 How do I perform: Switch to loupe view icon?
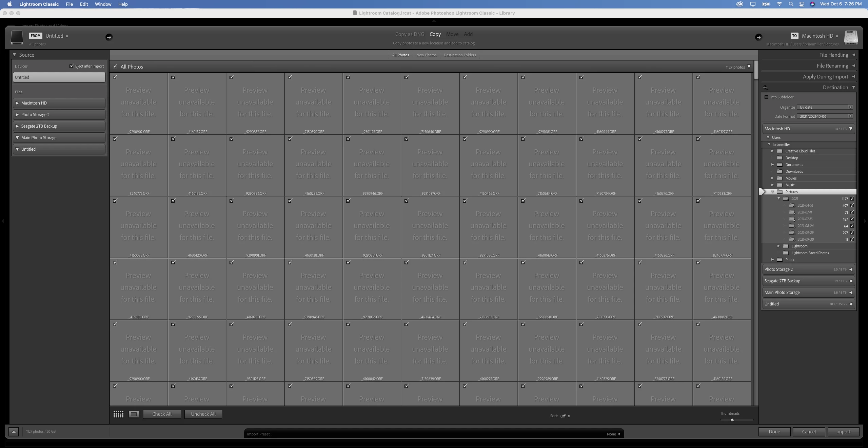click(134, 414)
